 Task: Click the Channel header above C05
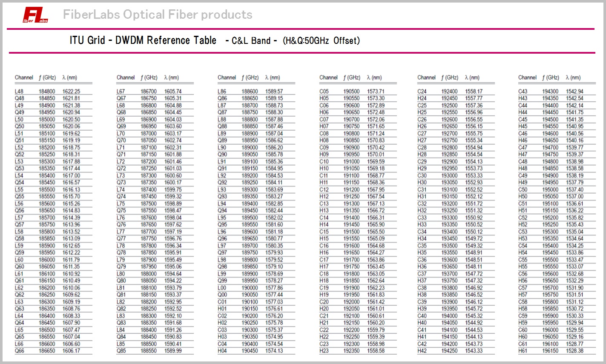click(328, 77)
